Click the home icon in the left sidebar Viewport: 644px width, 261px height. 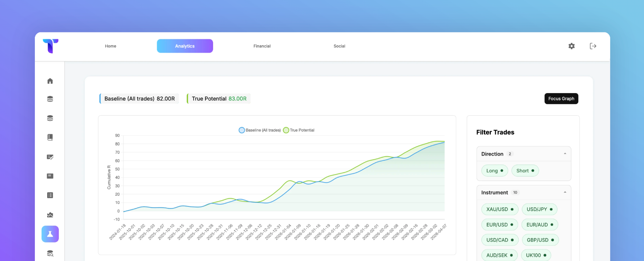(x=50, y=81)
